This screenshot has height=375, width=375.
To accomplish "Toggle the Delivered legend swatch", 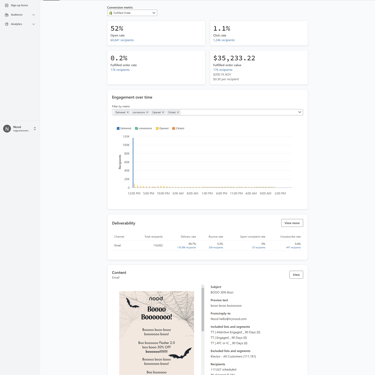I will point(118,128).
